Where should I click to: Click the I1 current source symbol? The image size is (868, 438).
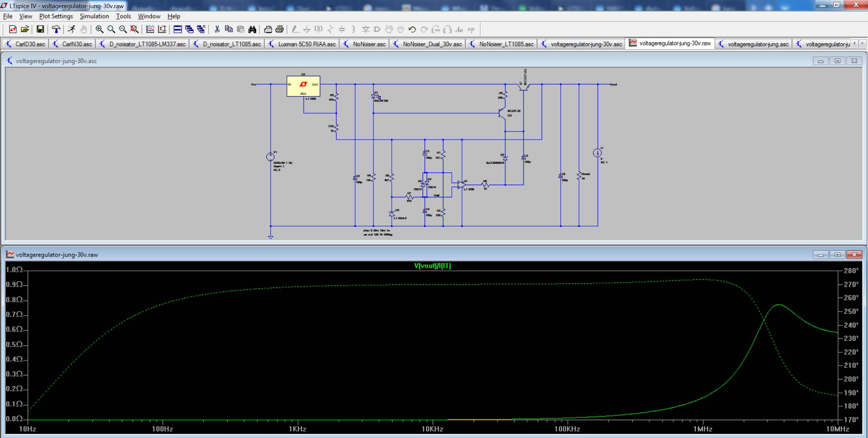click(x=597, y=153)
